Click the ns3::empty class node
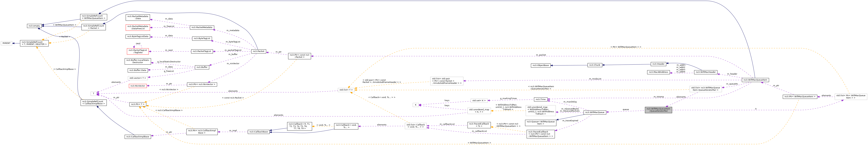This screenshot has width=868, height=145. [x=34, y=26]
